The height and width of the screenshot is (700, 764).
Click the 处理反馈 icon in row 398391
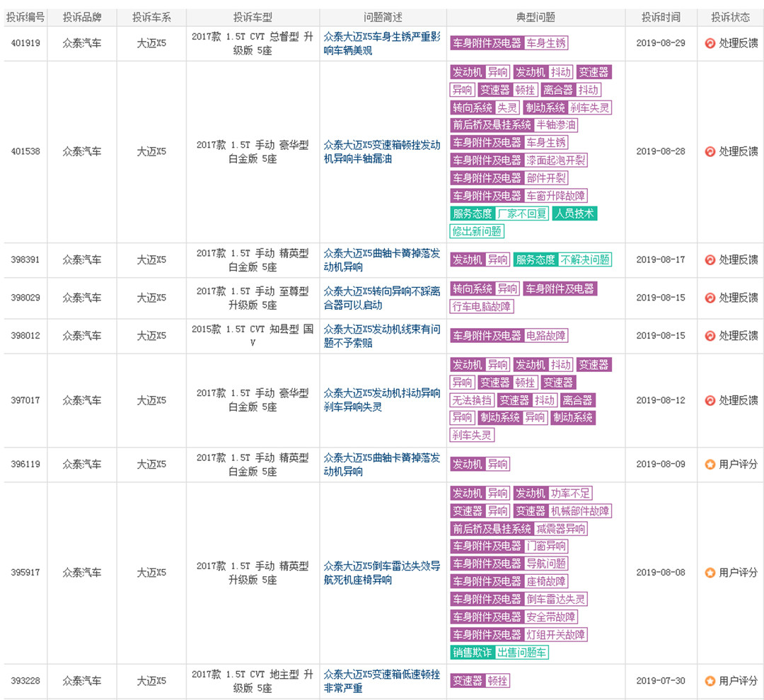[x=710, y=259]
